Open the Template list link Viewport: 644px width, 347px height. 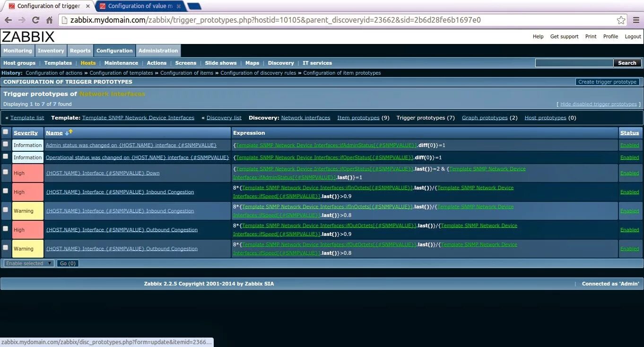pyautogui.click(x=27, y=118)
